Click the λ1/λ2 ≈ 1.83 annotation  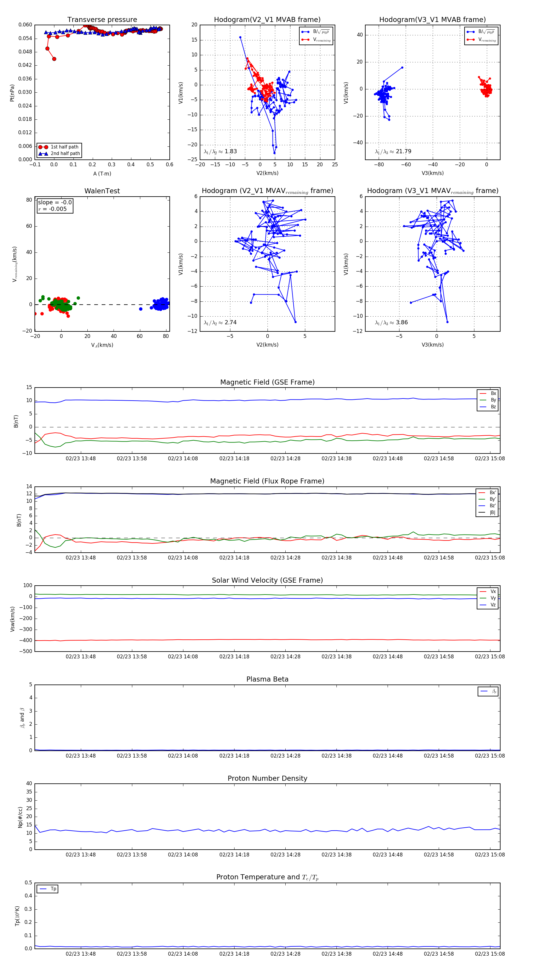coord(220,151)
